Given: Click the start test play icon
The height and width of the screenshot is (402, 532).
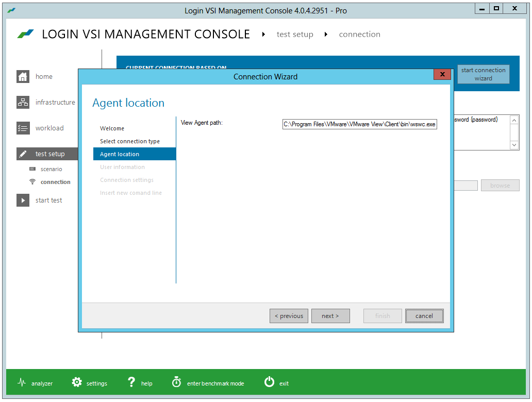Looking at the screenshot, I should point(23,200).
